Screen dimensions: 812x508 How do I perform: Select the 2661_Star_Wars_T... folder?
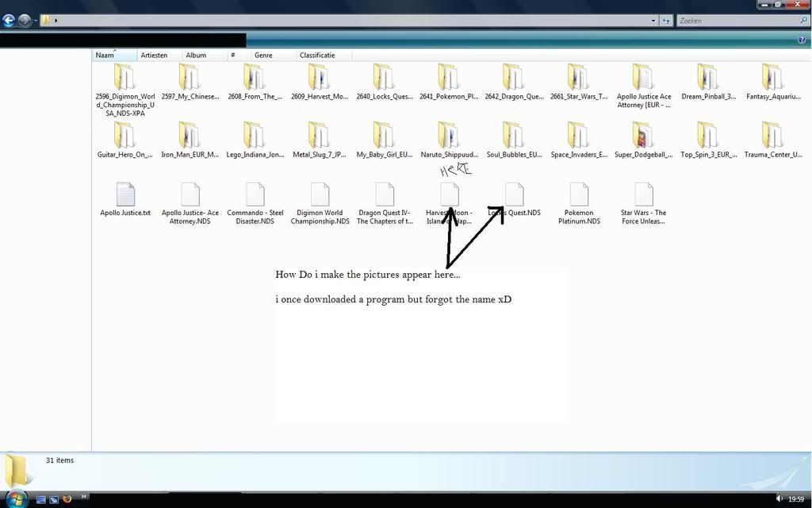[578, 82]
